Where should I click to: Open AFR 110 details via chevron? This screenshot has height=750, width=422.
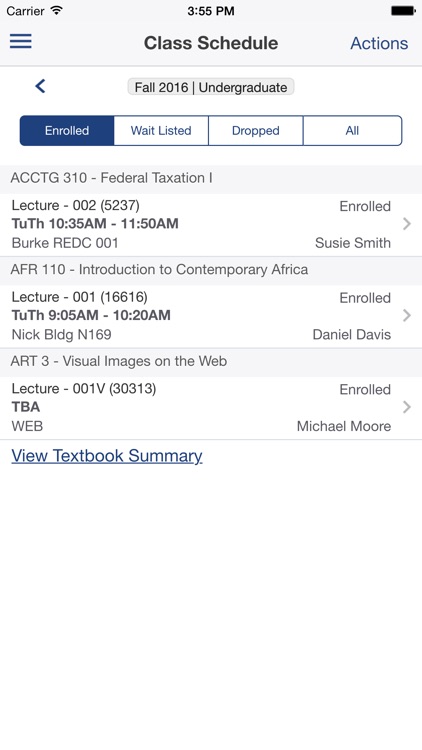tap(407, 315)
